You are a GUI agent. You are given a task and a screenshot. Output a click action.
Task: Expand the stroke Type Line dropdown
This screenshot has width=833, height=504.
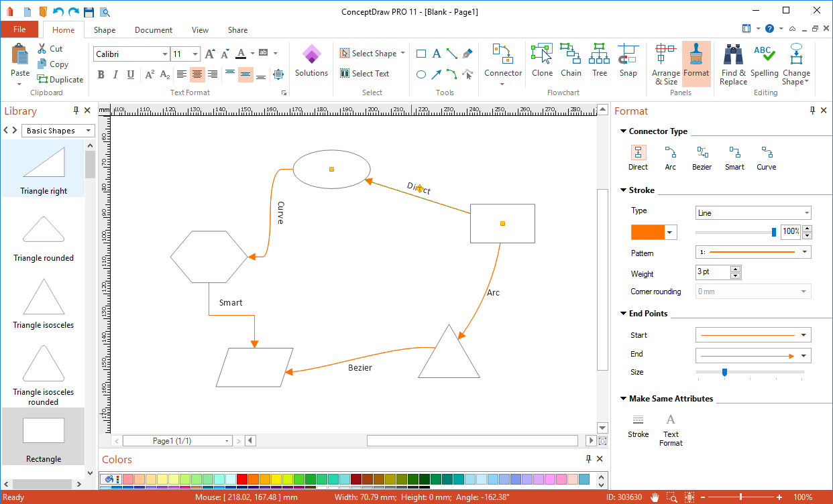pos(753,213)
